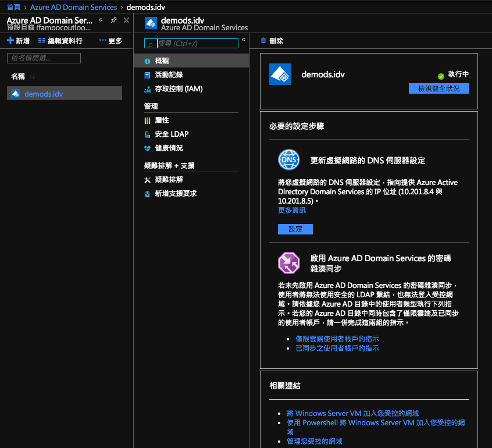The height and width of the screenshot is (448, 492).
Task: Collapse the resource menu with double chevron
Action: pyautogui.click(x=244, y=40)
